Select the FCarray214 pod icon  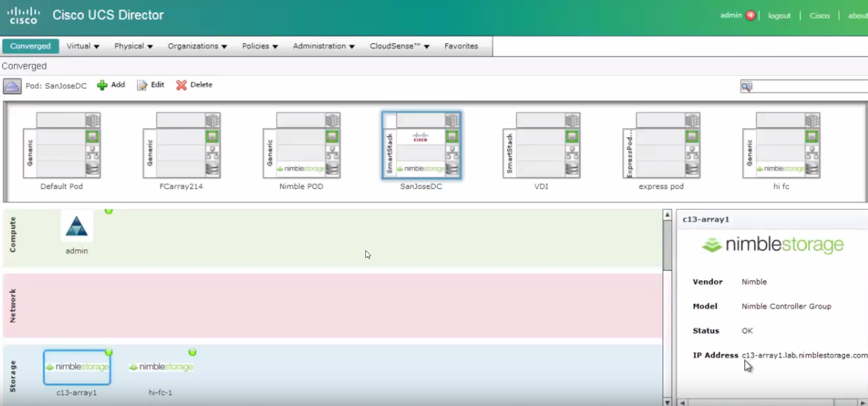(x=182, y=146)
